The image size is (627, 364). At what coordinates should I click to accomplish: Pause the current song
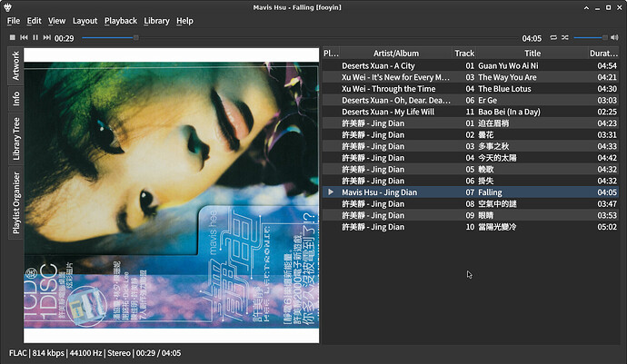click(x=35, y=37)
